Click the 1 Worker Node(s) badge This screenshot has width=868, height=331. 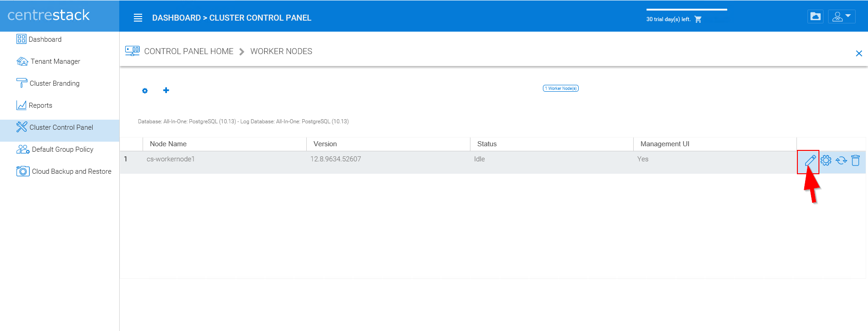561,88
